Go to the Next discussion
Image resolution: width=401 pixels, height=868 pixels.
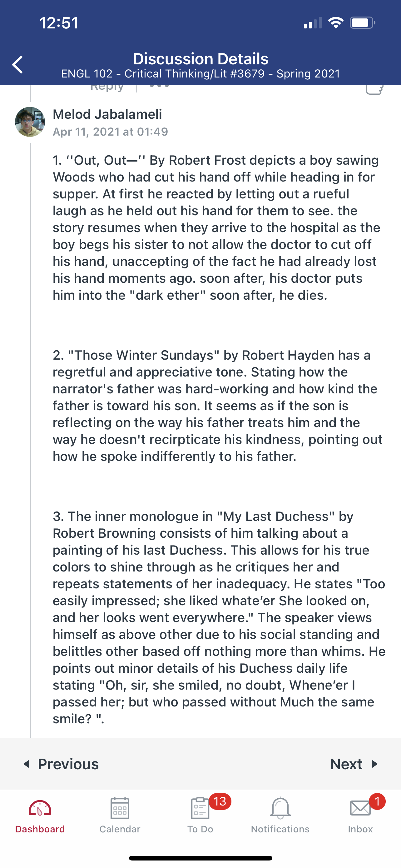pos(354,764)
